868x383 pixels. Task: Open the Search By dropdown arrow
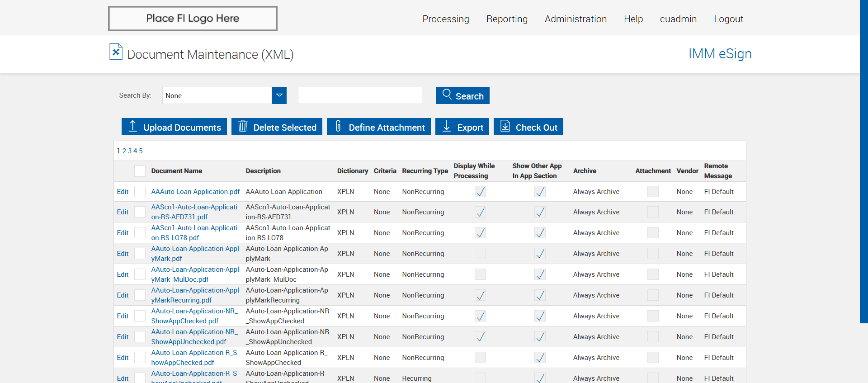point(279,95)
